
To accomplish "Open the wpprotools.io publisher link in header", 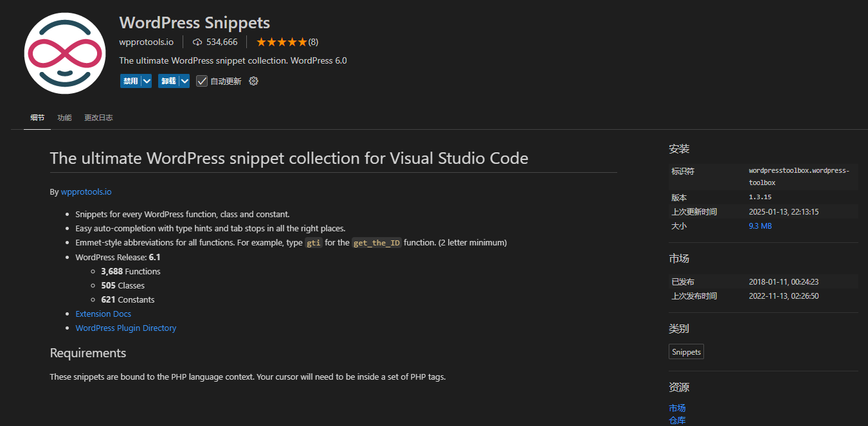I will coord(146,42).
